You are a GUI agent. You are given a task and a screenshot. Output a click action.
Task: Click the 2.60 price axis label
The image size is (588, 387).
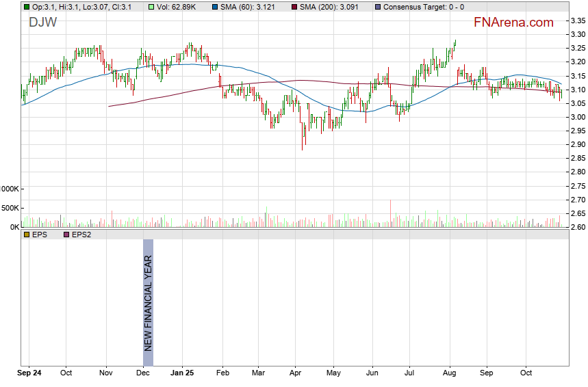coord(577,227)
